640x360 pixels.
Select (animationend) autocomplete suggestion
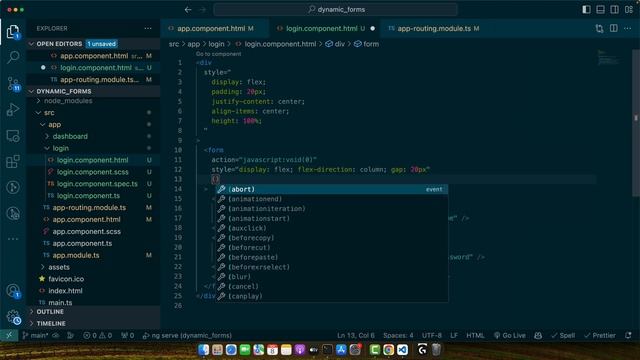click(332, 199)
